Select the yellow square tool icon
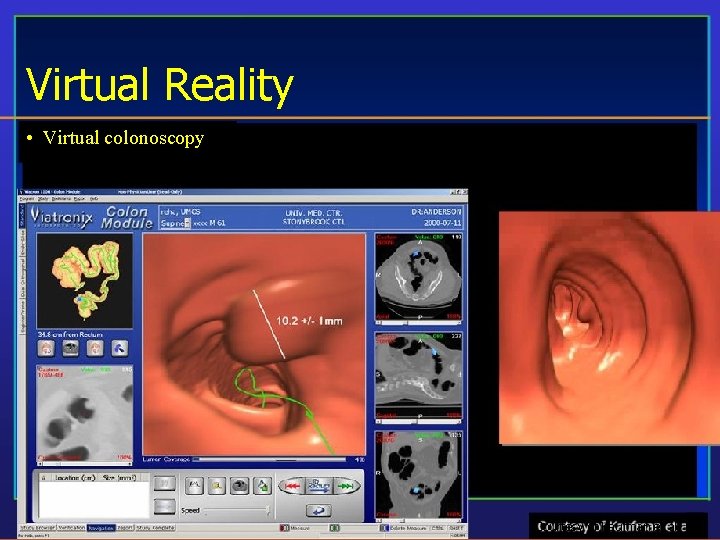This screenshot has width=720, height=540. tap(216, 485)
